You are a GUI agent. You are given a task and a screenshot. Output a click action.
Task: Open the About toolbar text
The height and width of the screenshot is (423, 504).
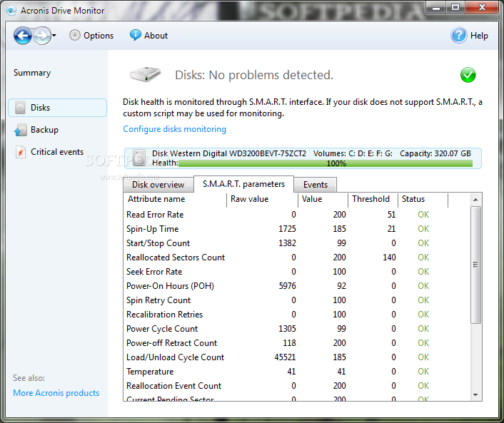pyautogui.click(x=156, y=36)
